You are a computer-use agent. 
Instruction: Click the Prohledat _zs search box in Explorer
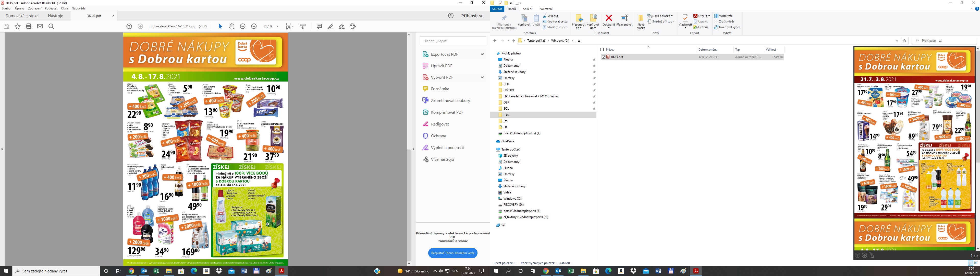[944, 40]
